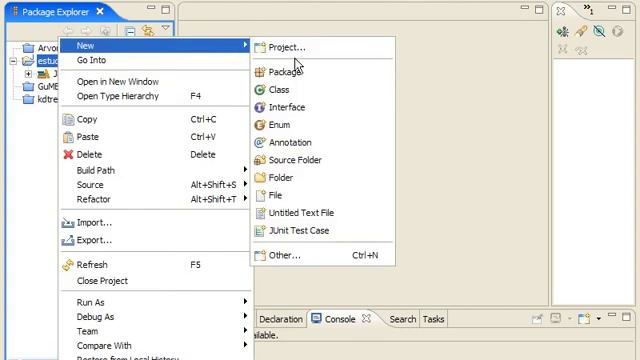This screenshot has width=640, height=360.
Task: Click the green Class icon
Action: pos(260,90)
